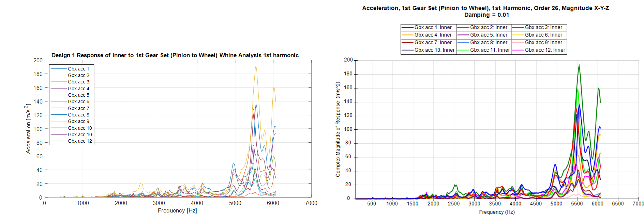Image resolution: width=644 pixels, height=221 pixels.
Task: Click "Gbx acc 7" in the left chart legend
Action: [78, 108]
